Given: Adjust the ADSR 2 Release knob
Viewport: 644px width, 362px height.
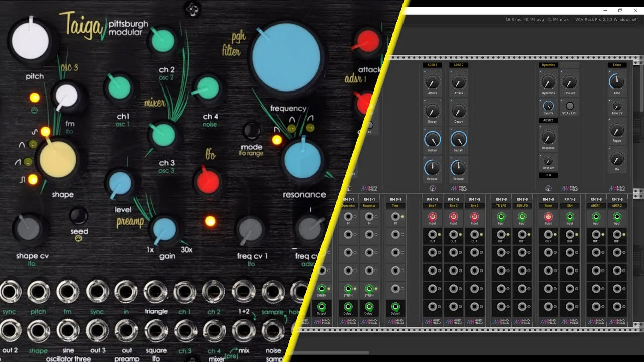Looking at the screenshot, I should coord(458,168).
